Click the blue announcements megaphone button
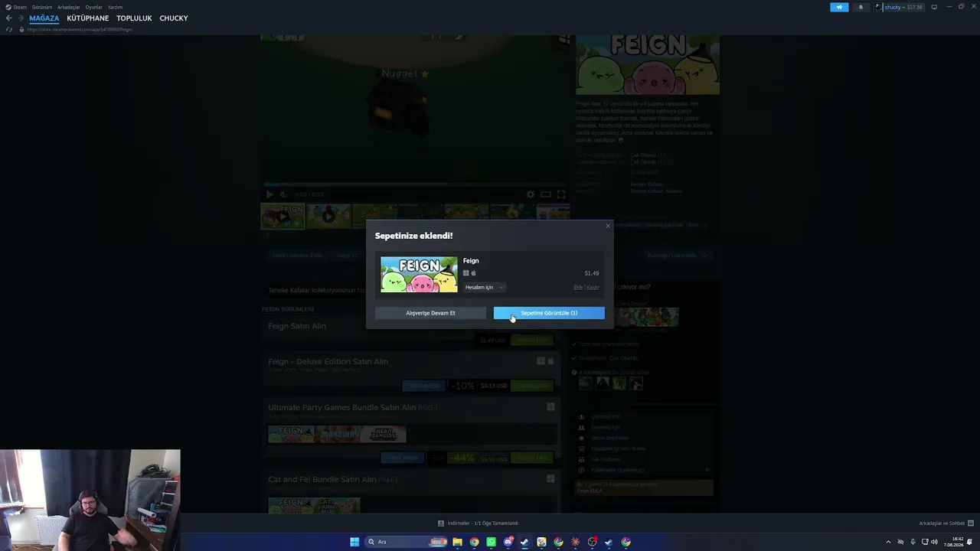This screenshot has height=551, width=980. click(x=839, y=7)
